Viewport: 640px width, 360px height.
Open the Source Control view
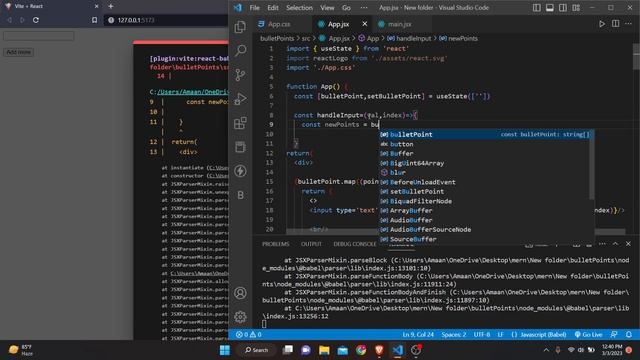240,75
